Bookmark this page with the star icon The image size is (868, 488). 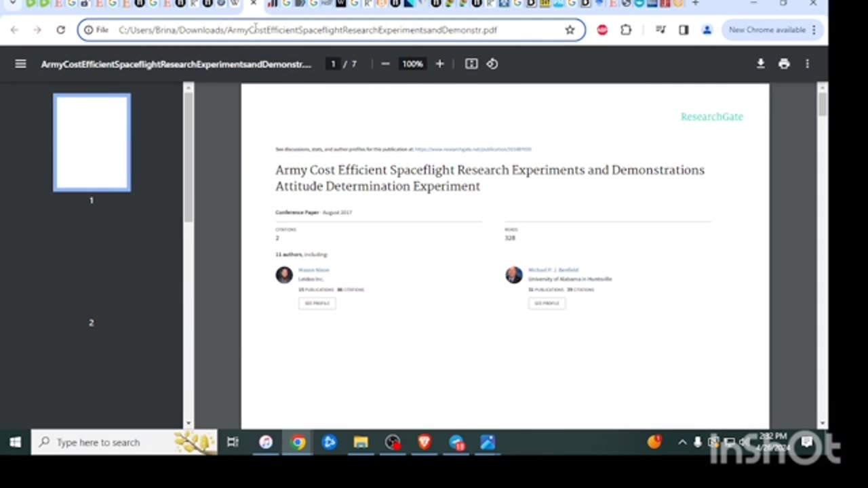click(570, 30)
